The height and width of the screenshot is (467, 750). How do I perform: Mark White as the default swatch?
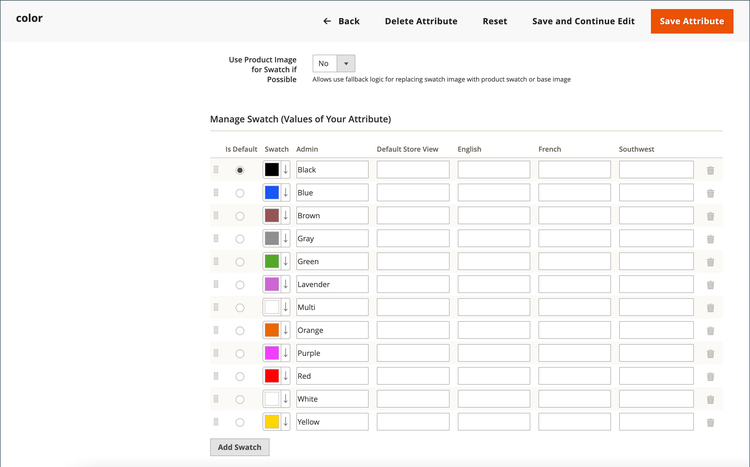click(x=240, y=400)
